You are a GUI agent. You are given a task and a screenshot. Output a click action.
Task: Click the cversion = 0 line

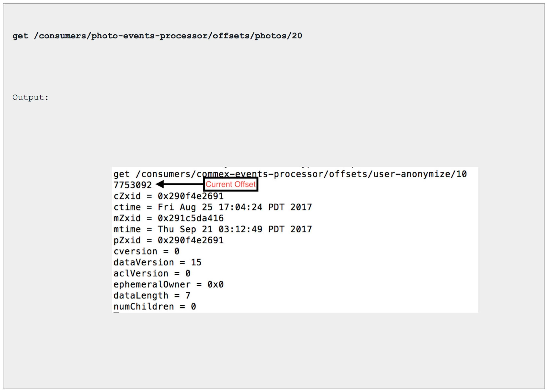[147, 251]
